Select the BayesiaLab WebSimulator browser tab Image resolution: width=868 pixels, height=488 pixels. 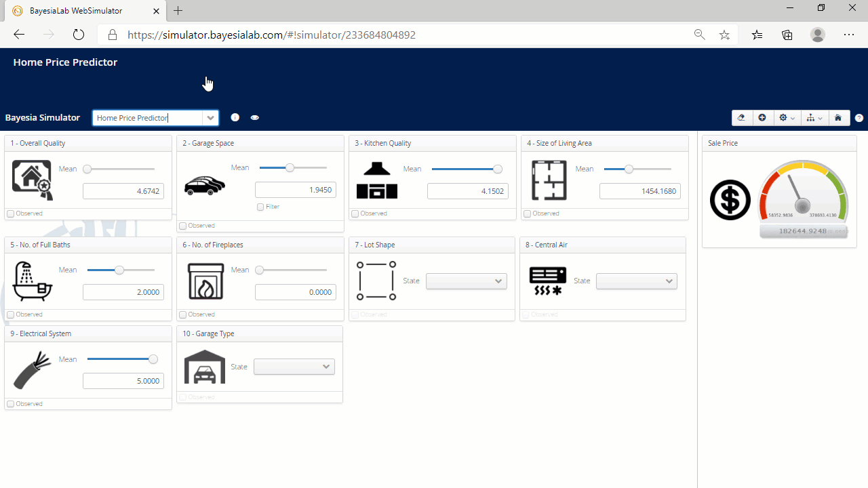(85, 11)
